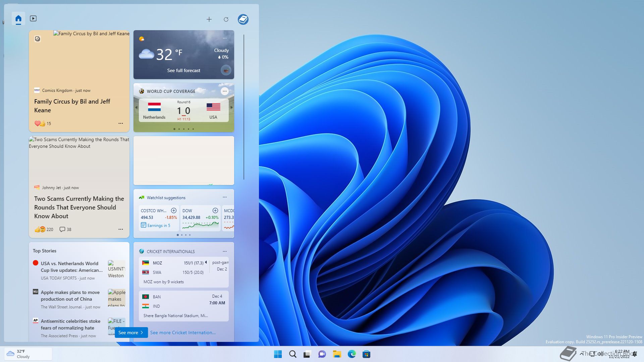Click widgets panel vertical scrollbar

tap(244, 107)
